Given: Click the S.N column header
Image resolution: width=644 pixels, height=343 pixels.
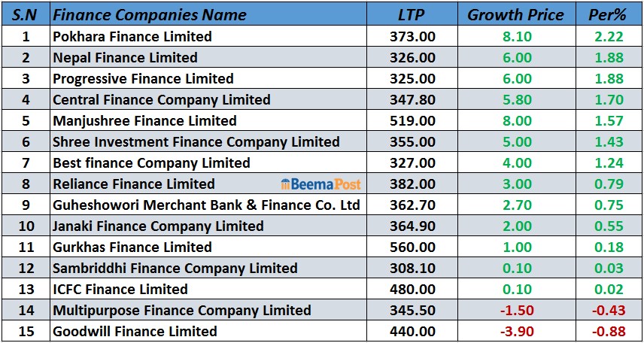Looking at the screenshot, I should pyautogui.click(x=25, y=14).
